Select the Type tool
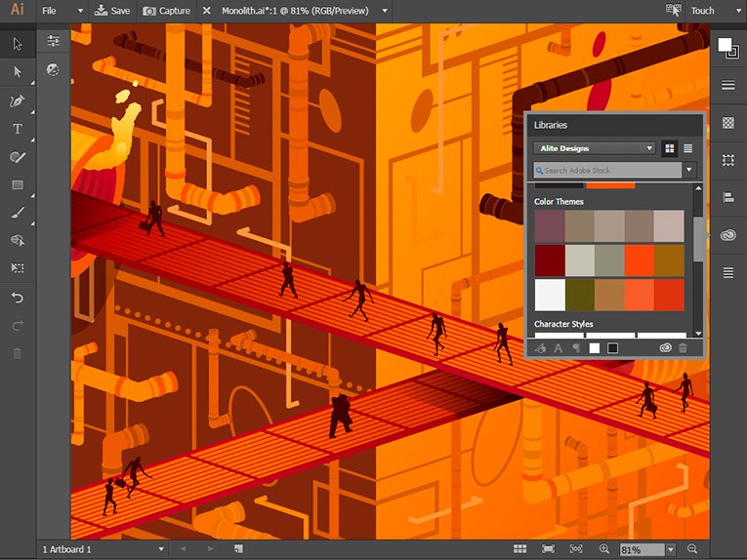Image resolution: width=747 pixels, height=560 pixels. [x=18, y=129]
